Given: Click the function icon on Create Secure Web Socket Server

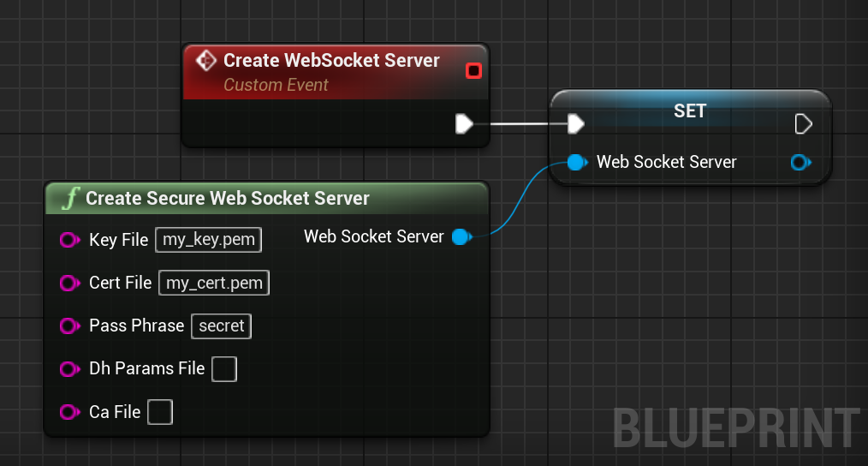Looking at the screenshot, I should pyautogui.click(x=70, y=198).
